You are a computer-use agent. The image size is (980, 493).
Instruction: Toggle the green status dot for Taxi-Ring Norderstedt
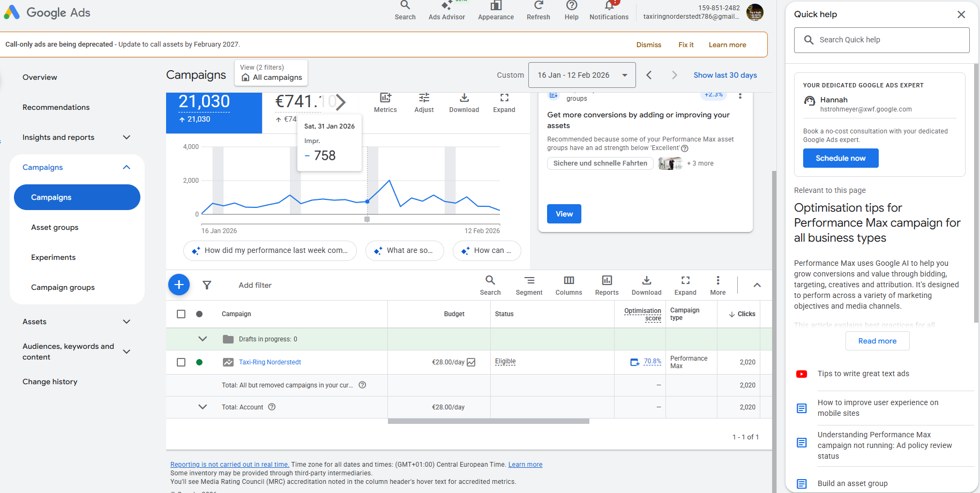[199, 362]
